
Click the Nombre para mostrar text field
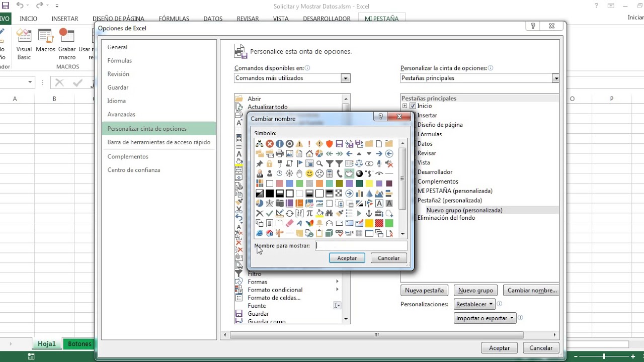pyautogui.click(x=361, y=246)
